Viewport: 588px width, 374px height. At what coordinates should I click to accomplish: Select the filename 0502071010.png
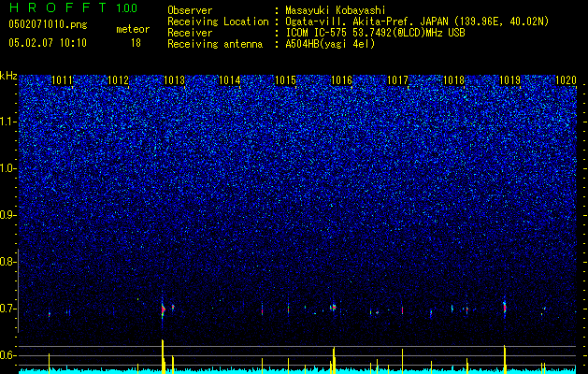pos(48,24)
